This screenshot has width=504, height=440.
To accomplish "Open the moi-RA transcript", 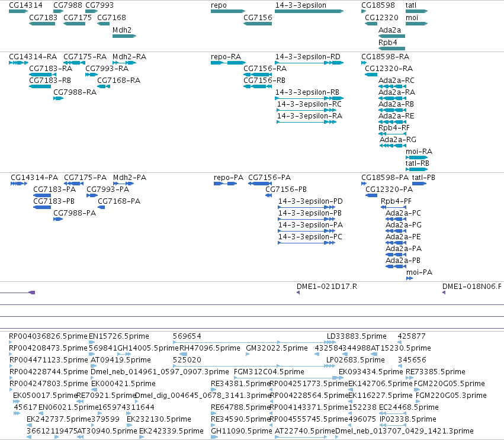I will click(416, 158).
